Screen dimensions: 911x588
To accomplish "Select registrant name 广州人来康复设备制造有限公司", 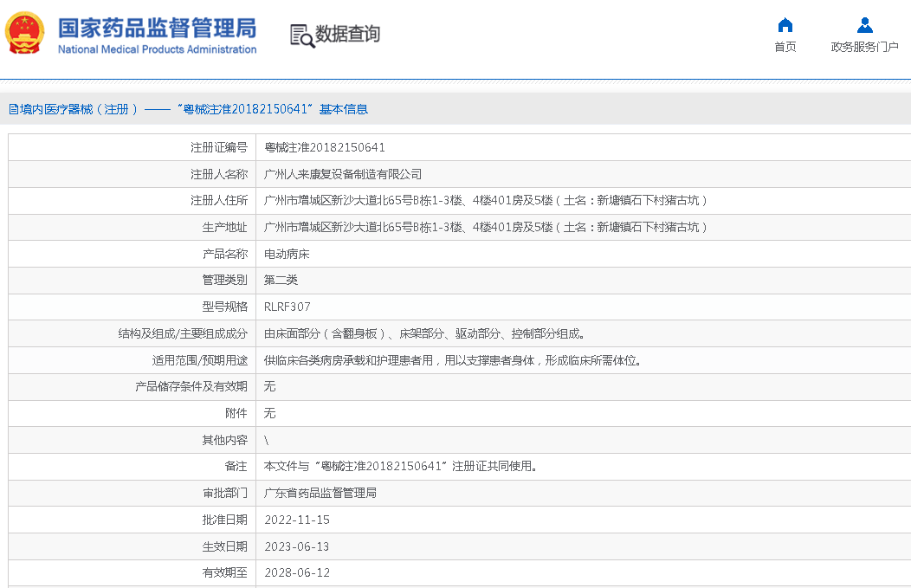I will click(x=343, y=174).
